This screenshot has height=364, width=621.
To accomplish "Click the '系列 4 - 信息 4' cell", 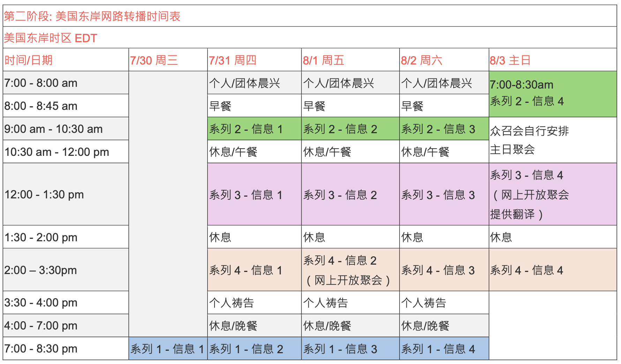I will click(553, 270).
